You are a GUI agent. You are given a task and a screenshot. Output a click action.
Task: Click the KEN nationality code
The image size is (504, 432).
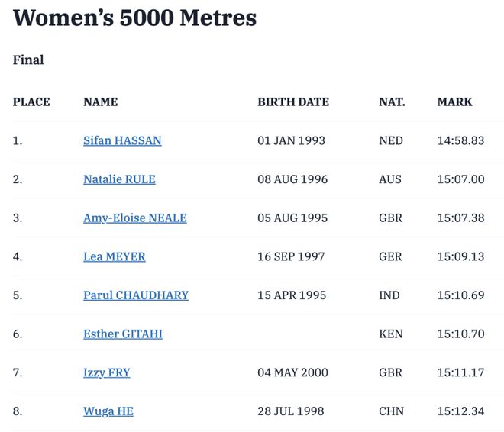point(391,334)
